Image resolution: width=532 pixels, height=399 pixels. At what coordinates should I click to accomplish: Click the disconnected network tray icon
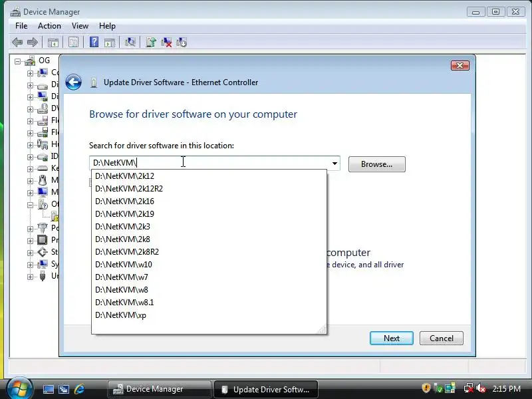[469, 388]
